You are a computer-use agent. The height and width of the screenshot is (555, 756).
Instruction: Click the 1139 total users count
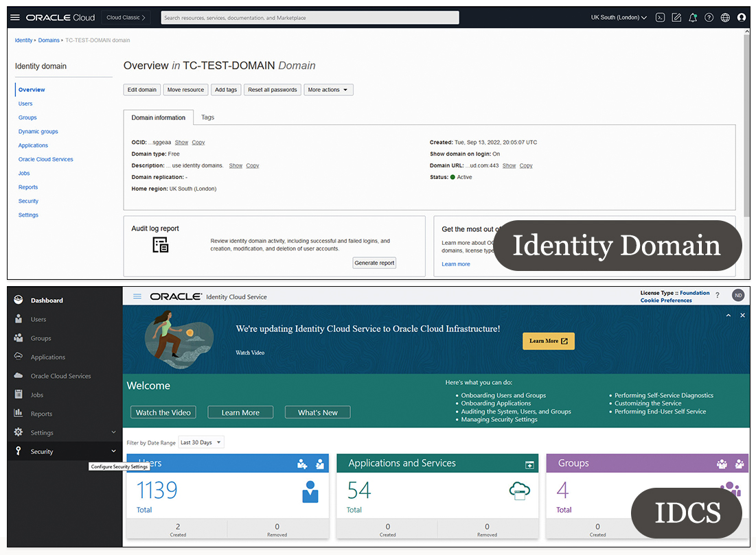click(157, 491)
